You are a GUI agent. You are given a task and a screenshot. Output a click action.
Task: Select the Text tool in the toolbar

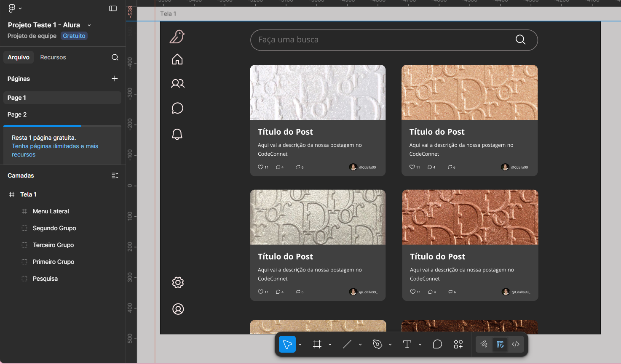click(x=407, y=345)
